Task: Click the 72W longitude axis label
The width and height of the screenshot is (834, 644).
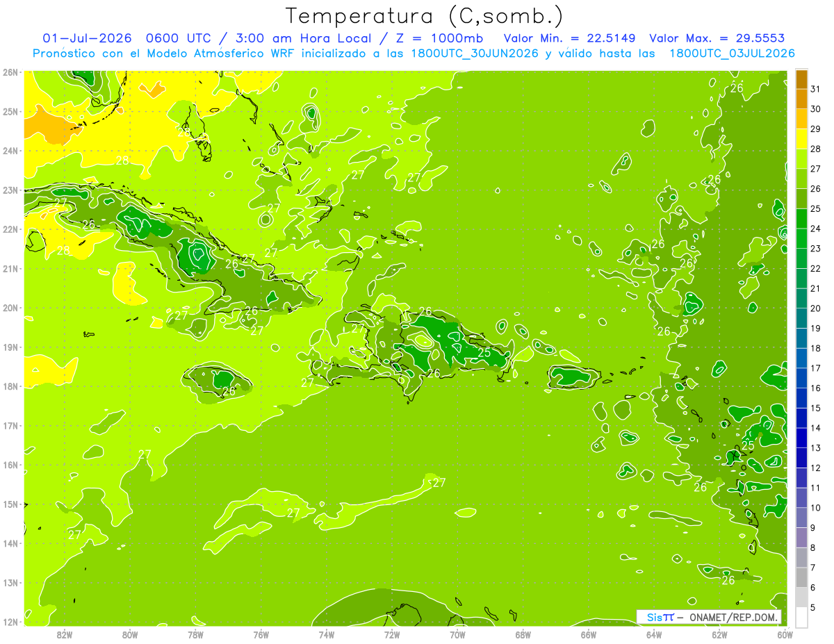Action: (391, 634)
